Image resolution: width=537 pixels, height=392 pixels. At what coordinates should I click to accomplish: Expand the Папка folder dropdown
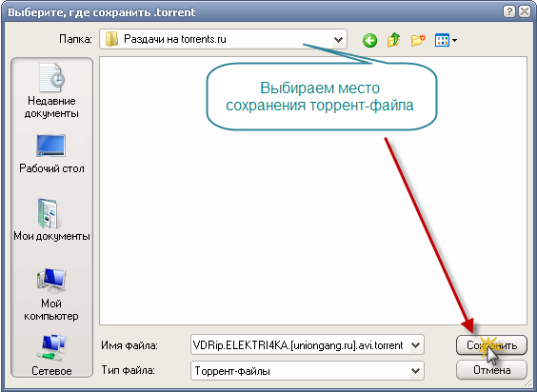[x=338, y=39]
